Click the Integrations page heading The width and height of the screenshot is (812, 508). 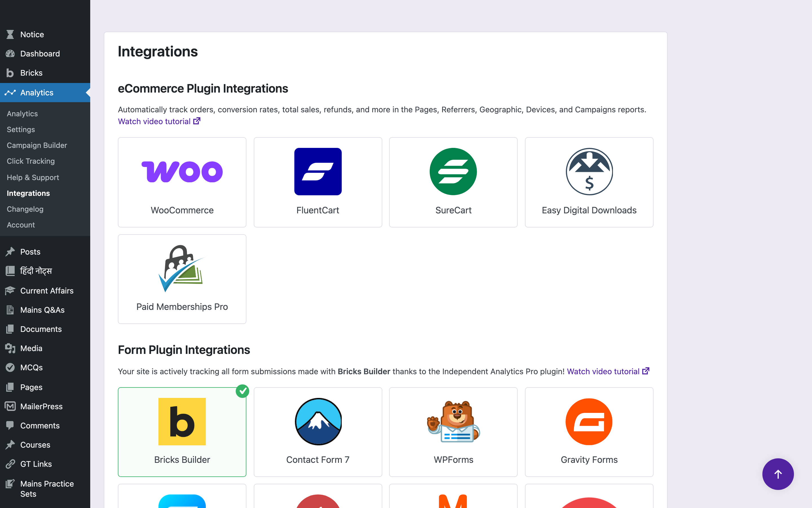(158, 51)
